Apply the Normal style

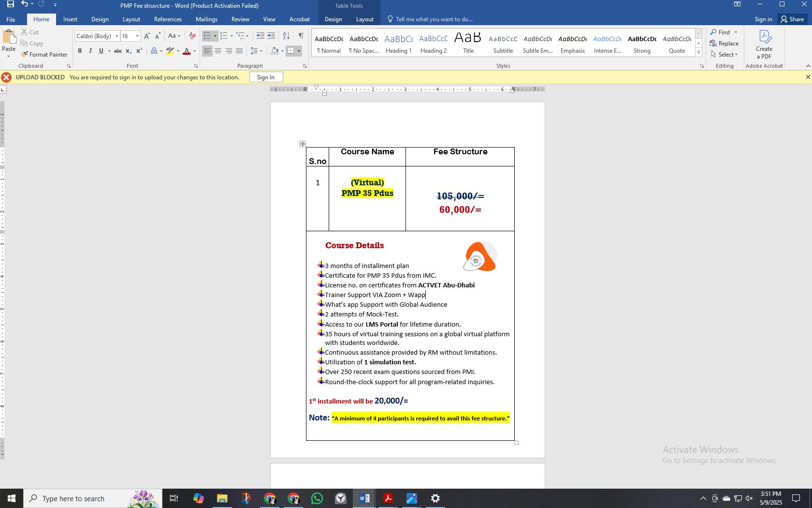tap(329, 44)
